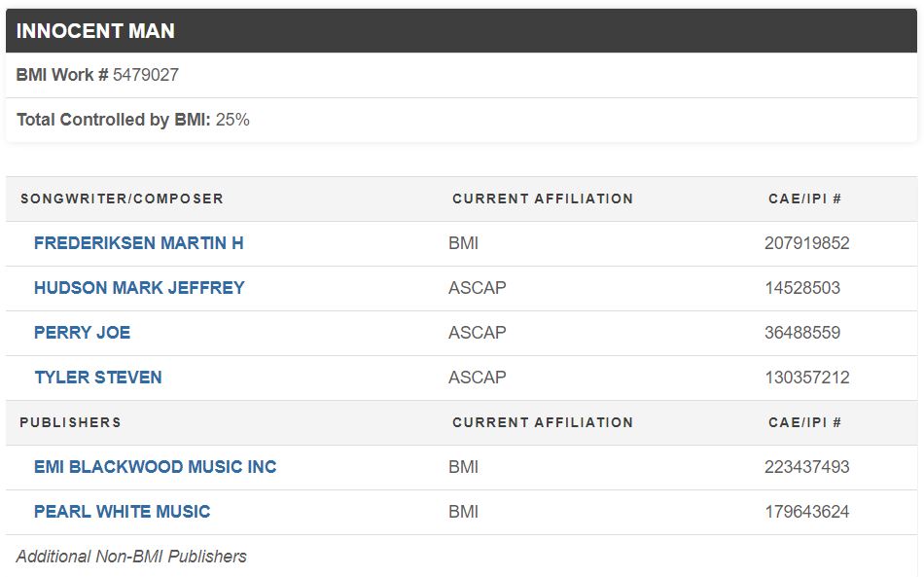Select the TYLER STEVEN songwriter link
Image resolution: width=924 pixels, height=577 pixels.
click(x=98, y=378)
